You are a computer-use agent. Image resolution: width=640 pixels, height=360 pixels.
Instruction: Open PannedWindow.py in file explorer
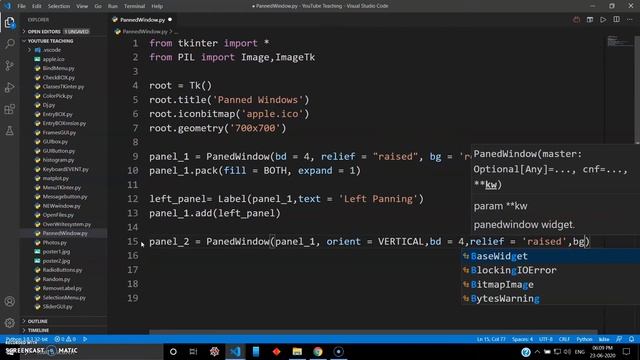[65, 233]
